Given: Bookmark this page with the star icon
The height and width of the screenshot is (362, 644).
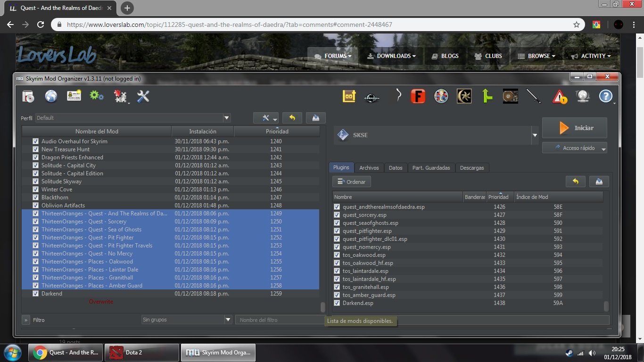Looking at the screenshot, I should 576,25.
